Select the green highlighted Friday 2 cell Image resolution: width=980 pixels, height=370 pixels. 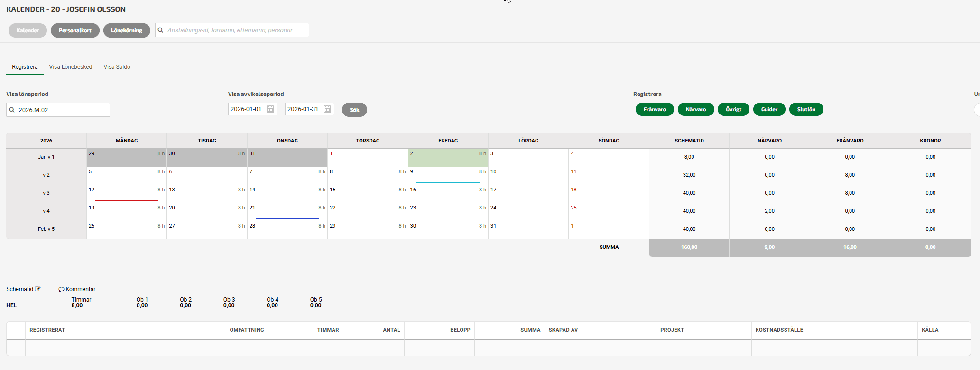448,158
